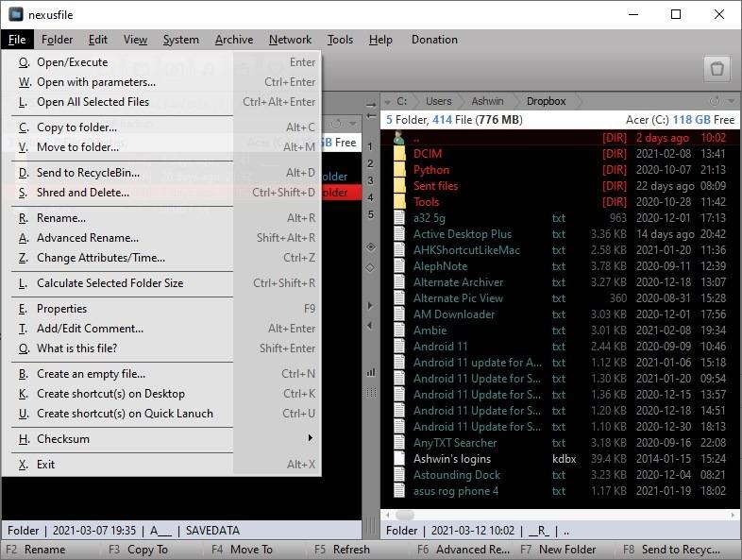Open the System menu
Screen dimensions: 742x560
coord(180,40)
